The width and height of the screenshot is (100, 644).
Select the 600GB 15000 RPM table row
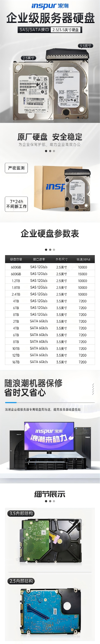click(x=50, y=274)
